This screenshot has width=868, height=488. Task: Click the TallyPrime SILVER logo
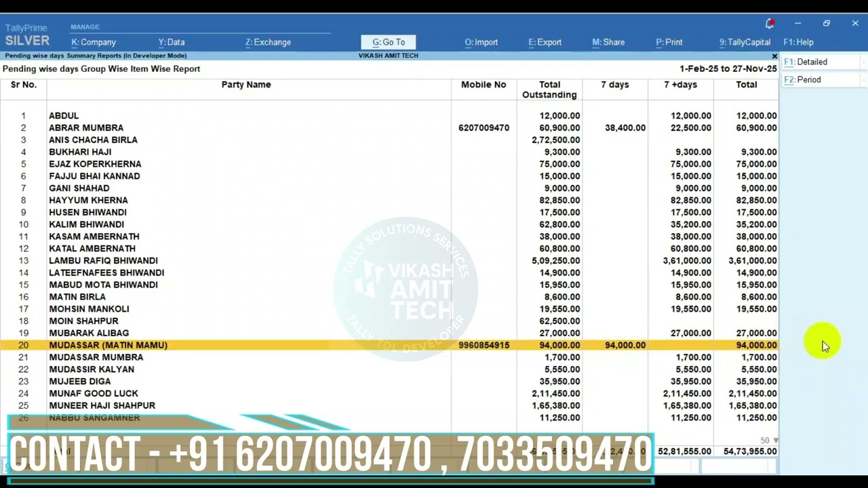(x=27, y=35)
